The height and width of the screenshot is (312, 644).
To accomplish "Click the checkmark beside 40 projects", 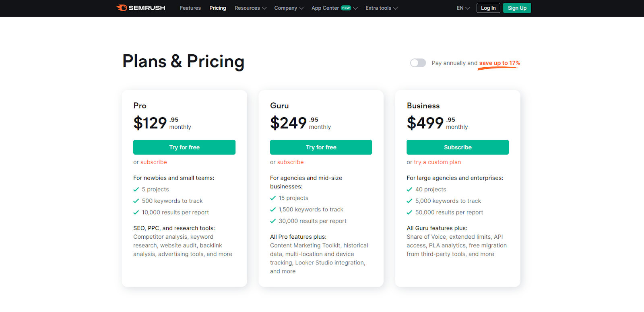I will (x=409, y=190).
